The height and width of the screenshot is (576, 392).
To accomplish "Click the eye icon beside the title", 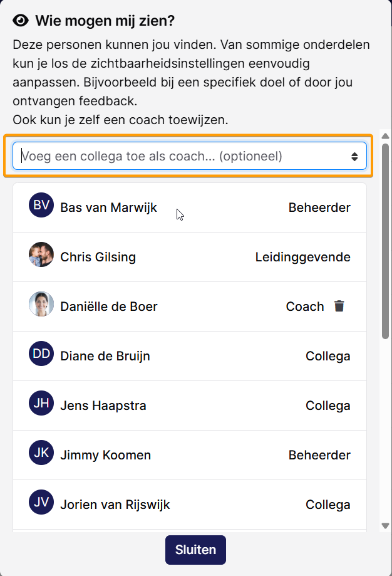I will pos(21,21).
